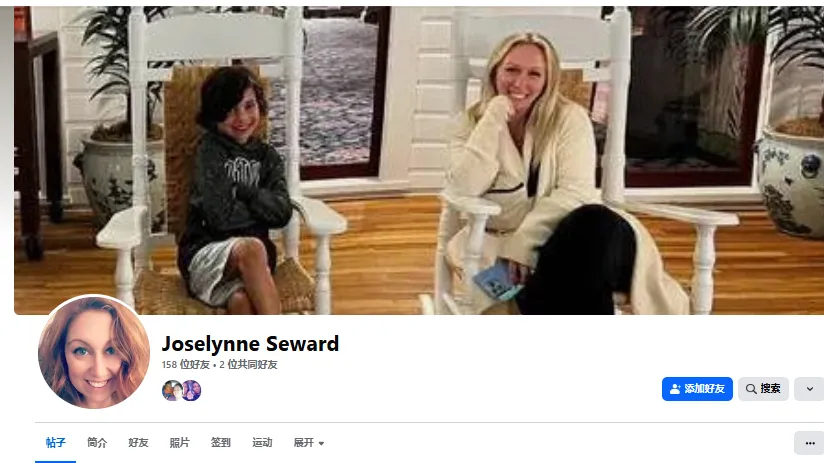Viewport: 824px width, 463px height.
Task: Open first mutual friend avatar
Action: click(172, 390)
